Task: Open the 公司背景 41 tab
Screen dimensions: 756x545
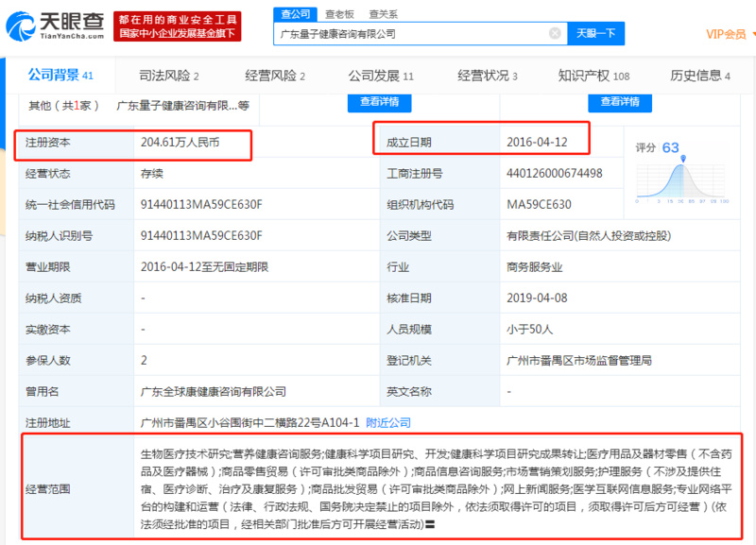Action: 60,76
